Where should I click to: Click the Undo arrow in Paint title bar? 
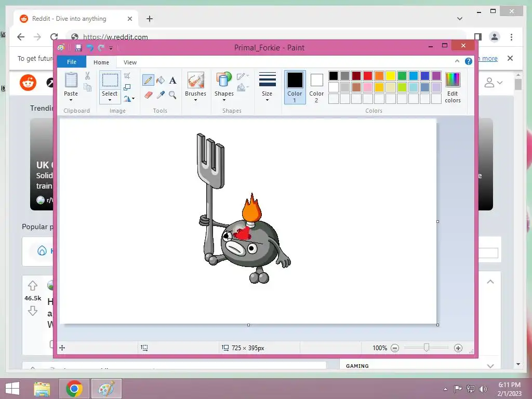[x=89, y=48]
